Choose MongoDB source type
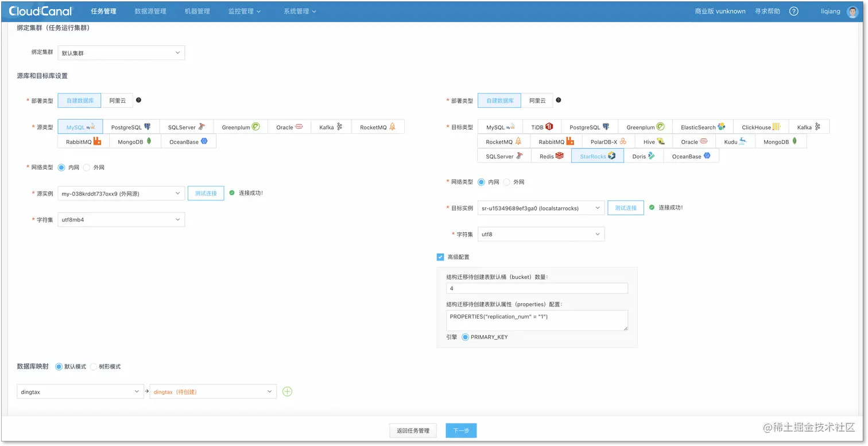 click(135, 141)
